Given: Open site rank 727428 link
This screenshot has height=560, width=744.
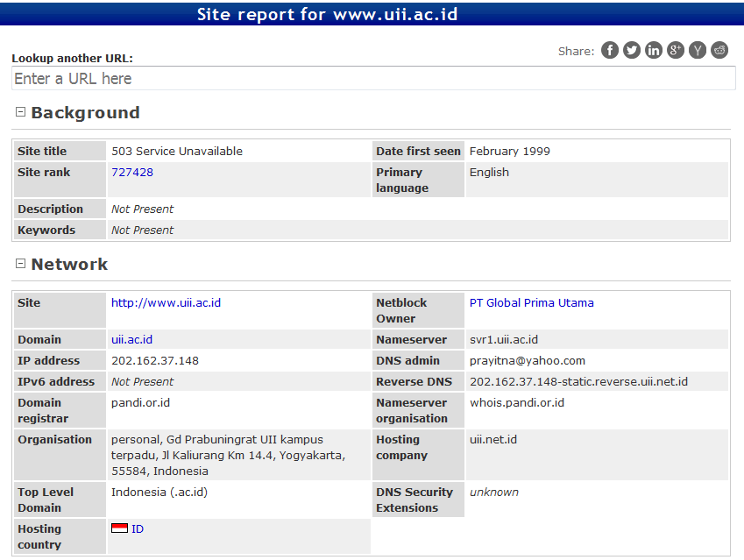Looking at the screenshot, I should [132, 173].
